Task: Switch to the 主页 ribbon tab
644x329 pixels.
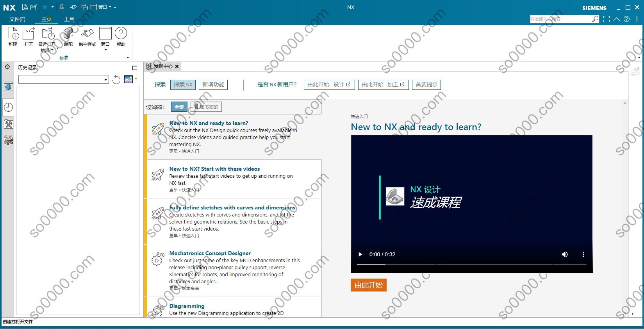Action: click(46, 19)
